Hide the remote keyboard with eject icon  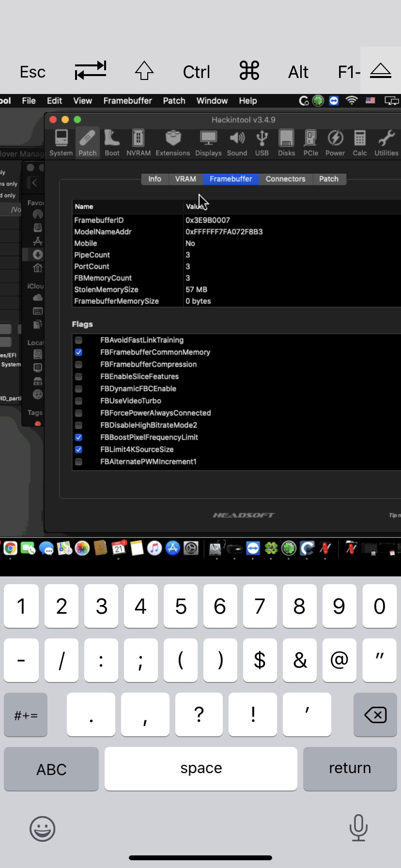pyautogui.click(x=381, y=71)
